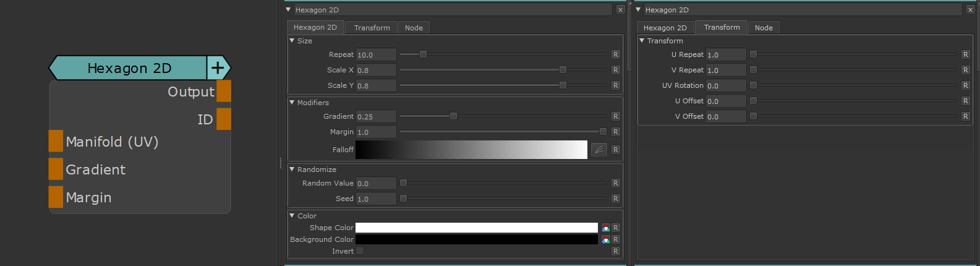Screen dimensions: 980x266
Task: Open Shape Color picker icon
Action: click(606, 228)
